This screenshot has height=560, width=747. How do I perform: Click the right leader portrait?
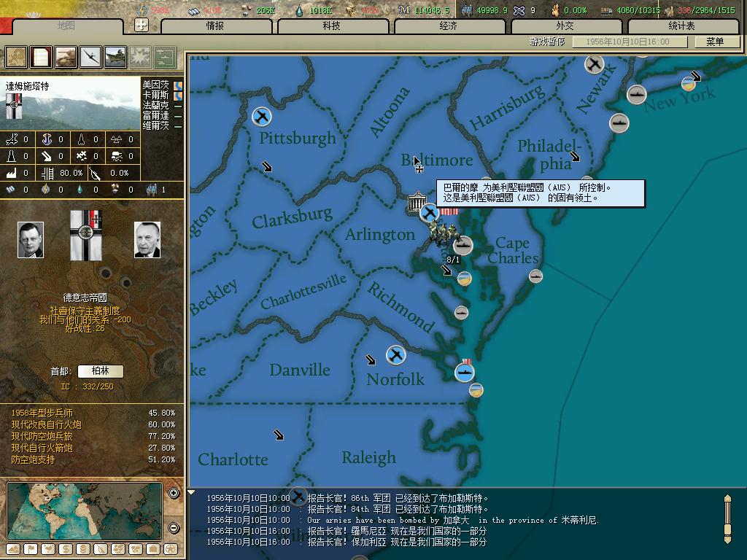(147, 240)
